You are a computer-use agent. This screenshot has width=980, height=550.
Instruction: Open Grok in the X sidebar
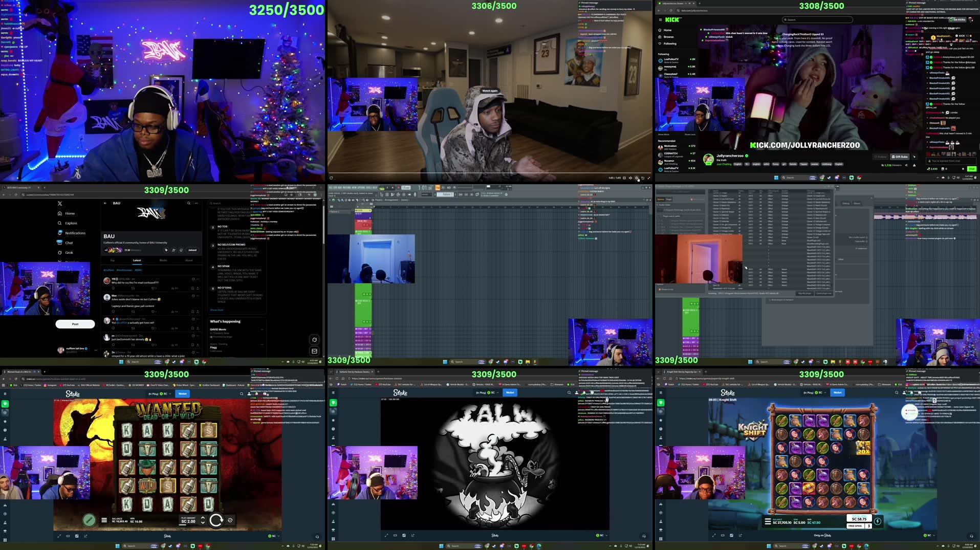(69, 252)
